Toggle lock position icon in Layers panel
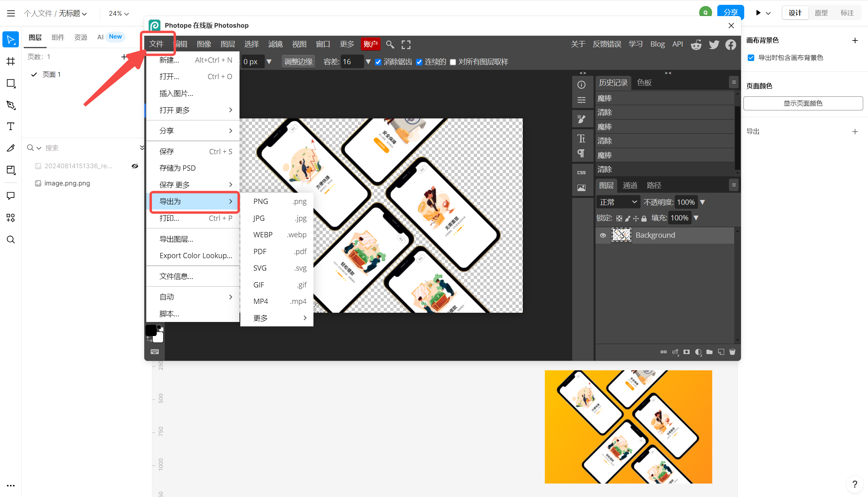 [x=636, y=218]
